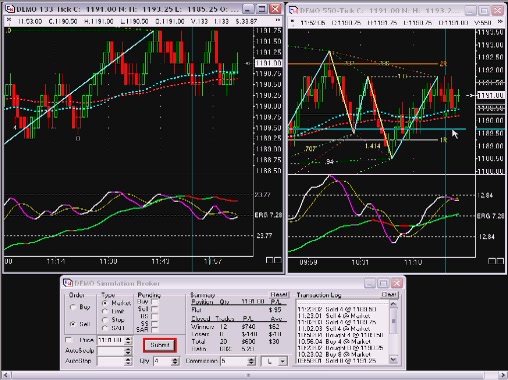This screenshot has height=380, width=508.
Task: Click the Simulation Broker window icon
Action: tap(68, 283)
